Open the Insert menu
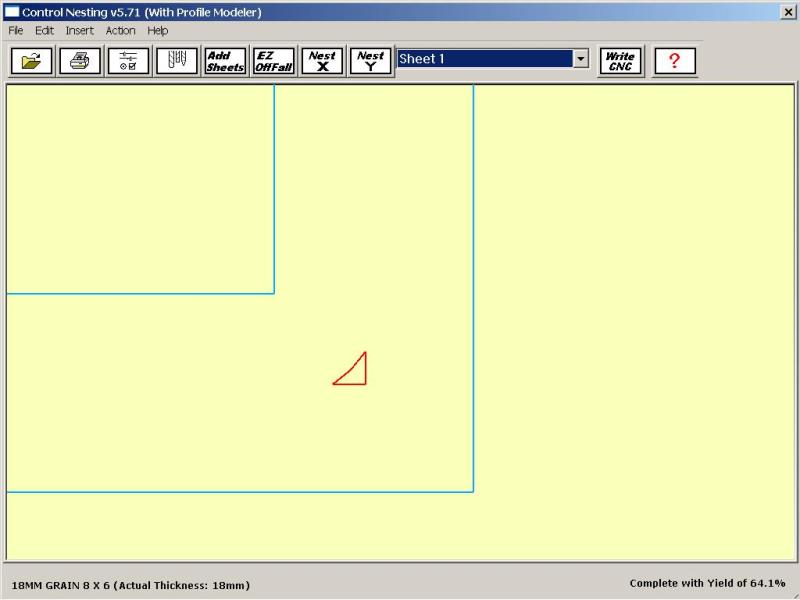The height and width of the screenshot is (600, 800). click(79, 31)
